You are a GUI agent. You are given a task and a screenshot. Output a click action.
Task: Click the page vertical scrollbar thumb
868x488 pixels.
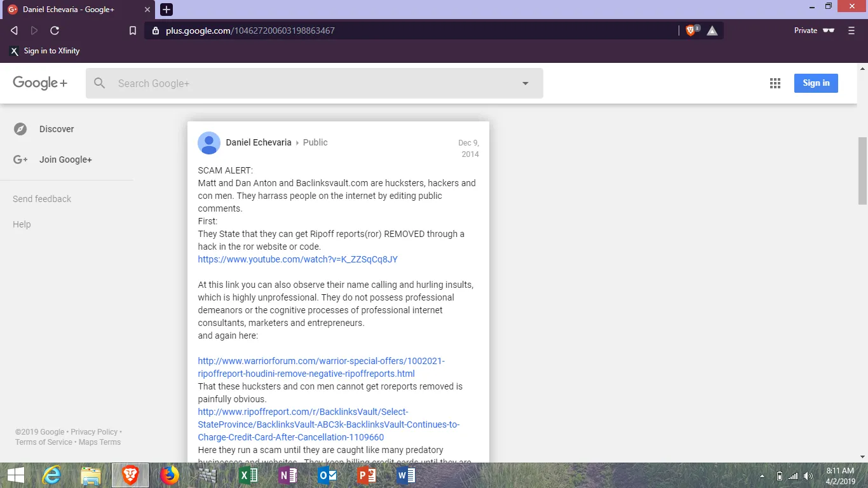[862, 170]
